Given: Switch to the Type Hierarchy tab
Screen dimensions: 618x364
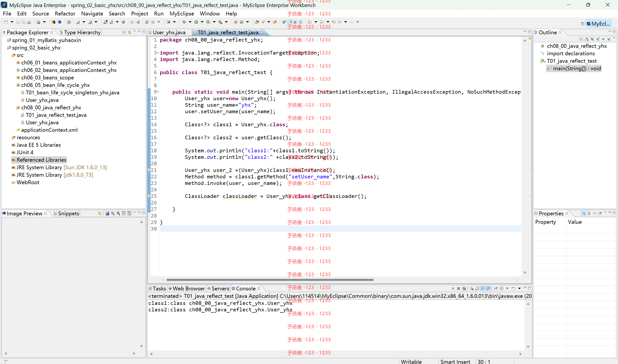Looking at the screenshot, I should tap(80, 32).
